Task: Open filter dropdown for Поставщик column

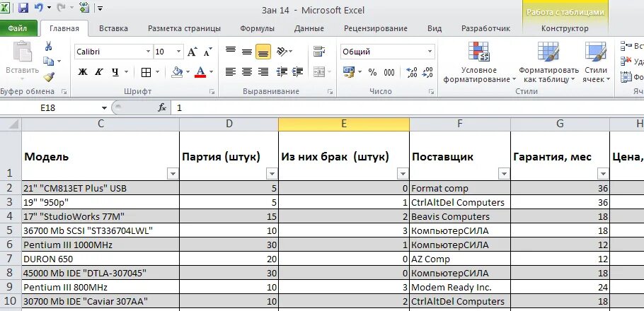Action: pyautogui.click(x=504, y=174)
